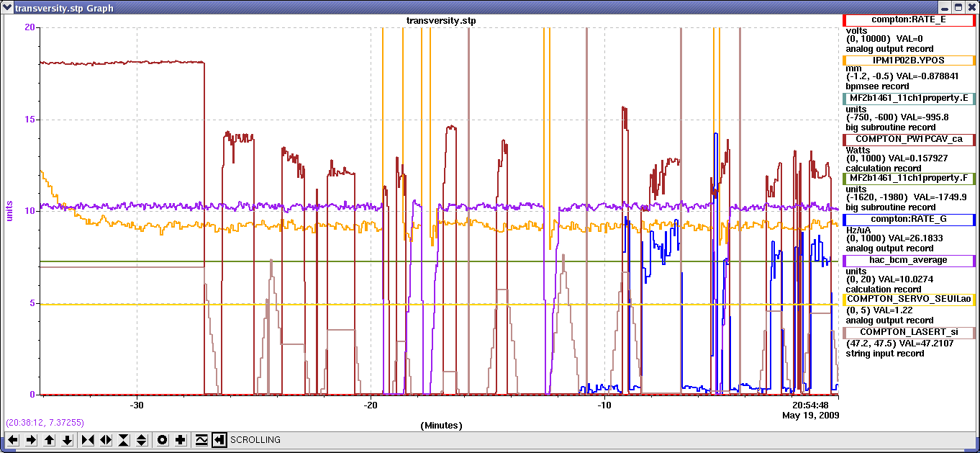This screenshot has width=980, height=453.
Task: Minimize the transversity.stp Graph window
Action: [945, 6]
